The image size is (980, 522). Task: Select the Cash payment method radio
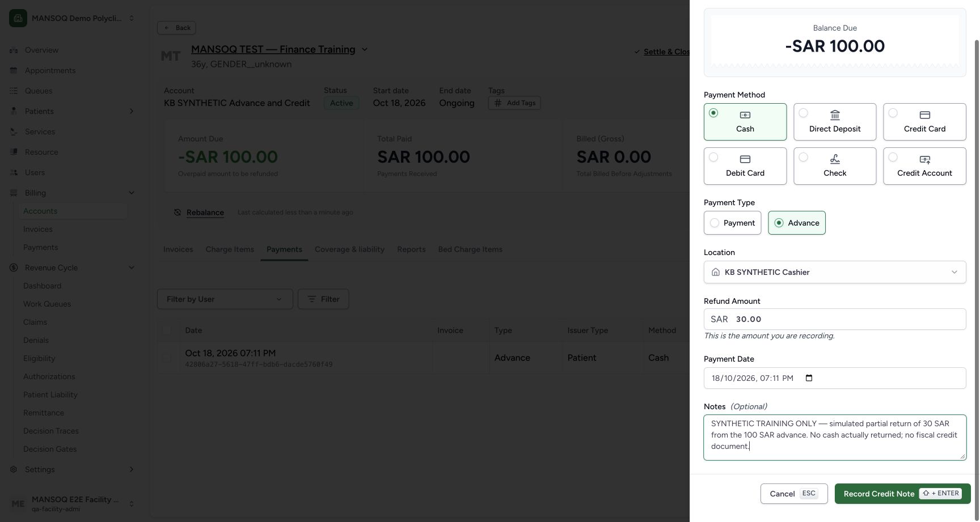[x=713, y=113]
